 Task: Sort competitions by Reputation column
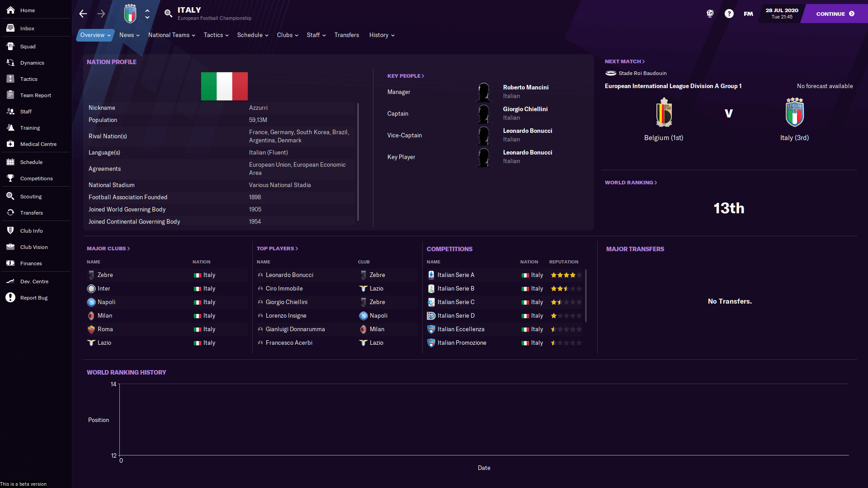click(564, 262)
